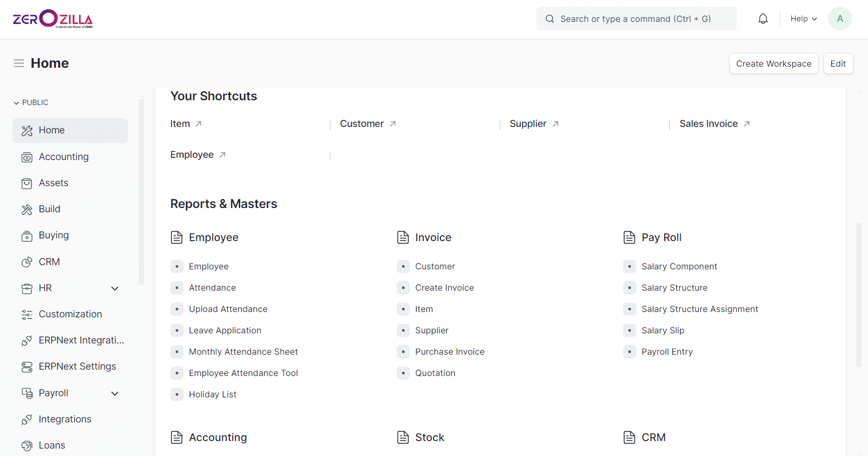This screenshot has width=868, height=456.
Task: Focus the search or command bar
Action: (x=636, y=19)
